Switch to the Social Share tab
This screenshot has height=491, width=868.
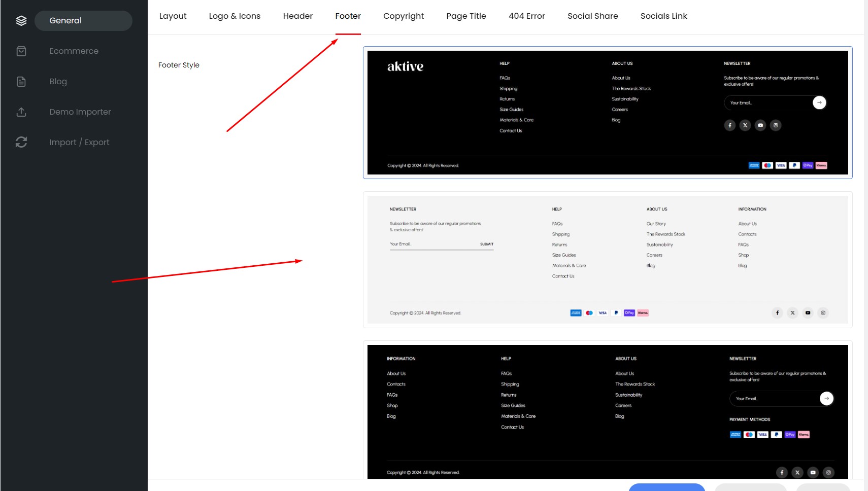point(592,16)
